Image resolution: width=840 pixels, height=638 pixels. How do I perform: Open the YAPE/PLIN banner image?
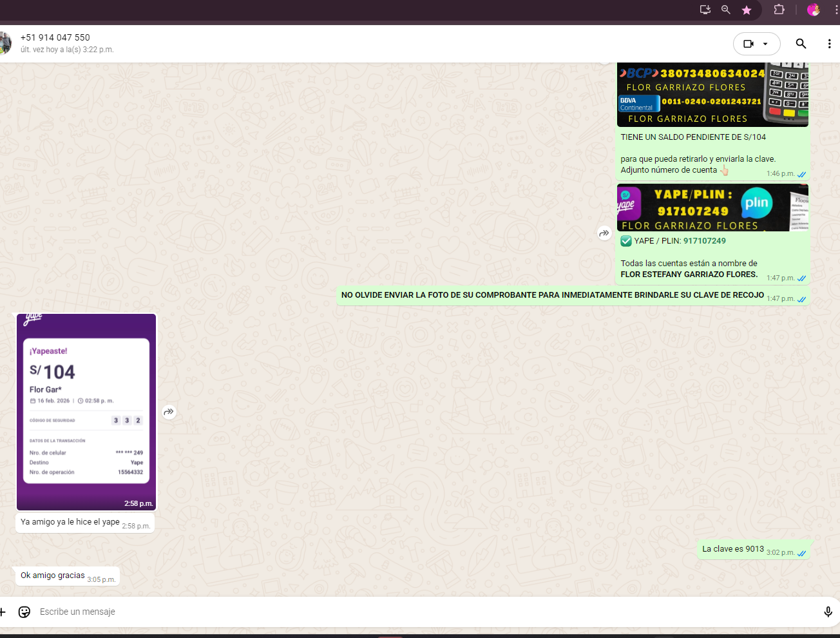(x=712, y=208)
